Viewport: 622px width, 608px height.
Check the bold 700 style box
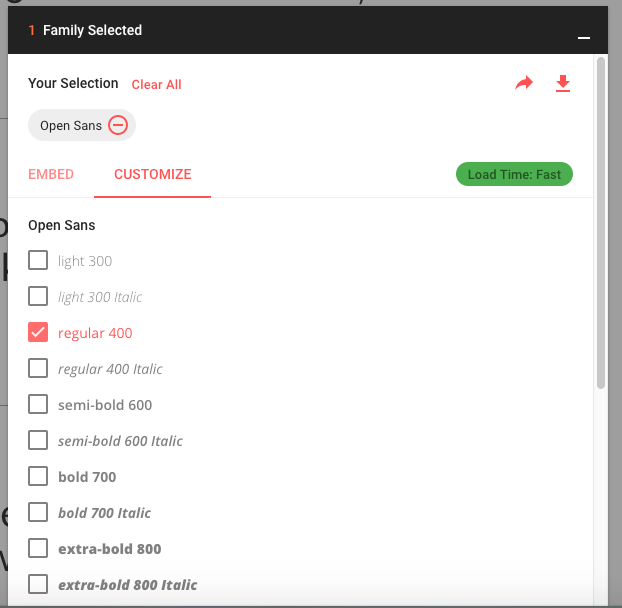click(x=38, y=476)
